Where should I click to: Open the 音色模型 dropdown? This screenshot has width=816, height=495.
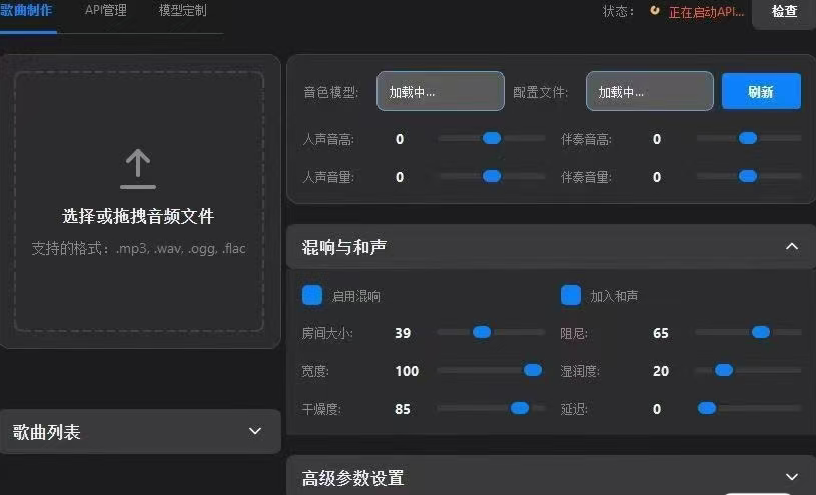[x=440, y=91]
